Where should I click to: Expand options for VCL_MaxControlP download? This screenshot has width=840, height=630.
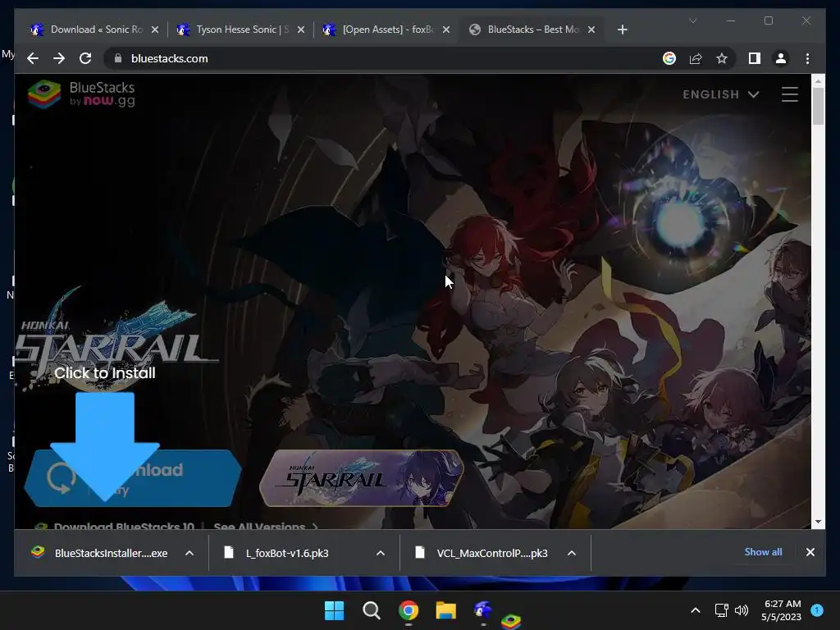(572, 553)
